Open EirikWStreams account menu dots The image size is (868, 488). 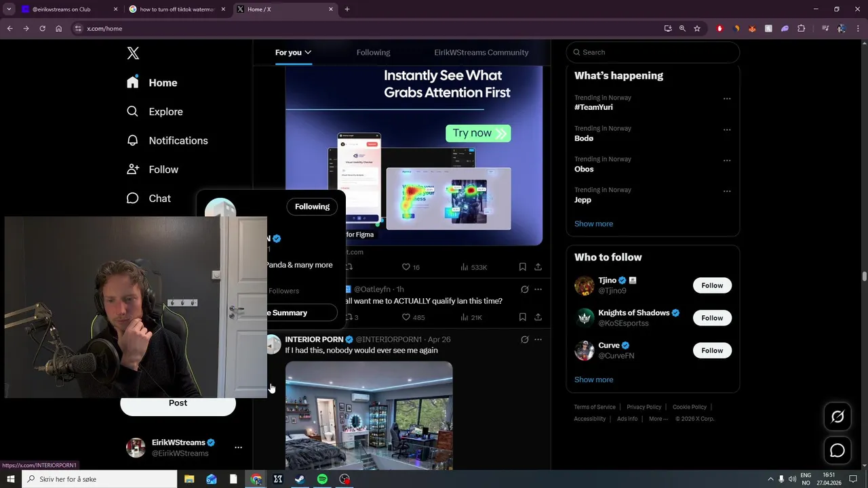[238, 447]
